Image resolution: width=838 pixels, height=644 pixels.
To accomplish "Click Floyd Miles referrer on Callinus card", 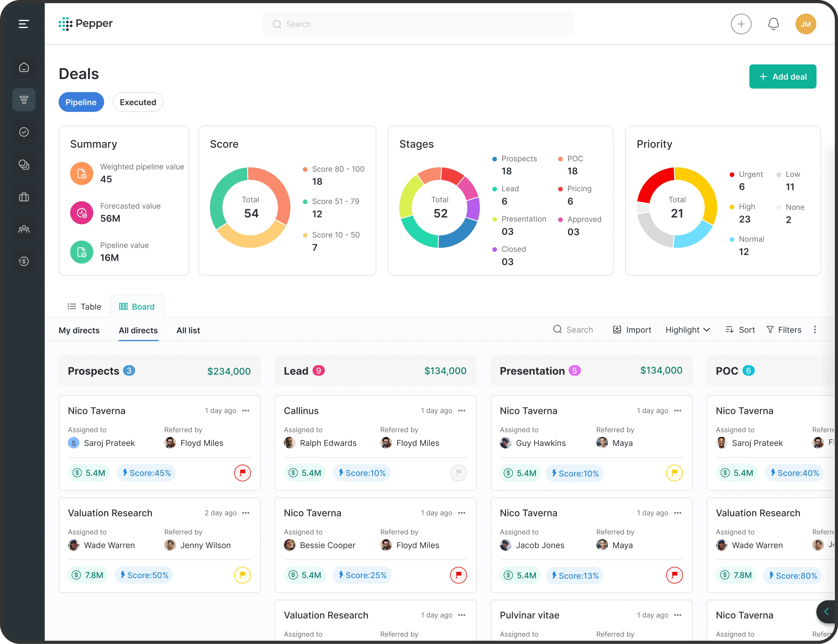I will point(410,443).
